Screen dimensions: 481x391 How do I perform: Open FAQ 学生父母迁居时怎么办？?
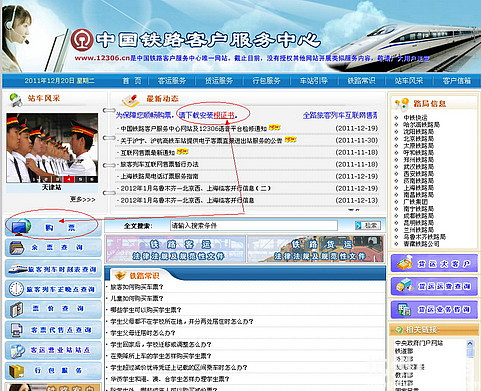pyautogui.click(x=143, y=333)
